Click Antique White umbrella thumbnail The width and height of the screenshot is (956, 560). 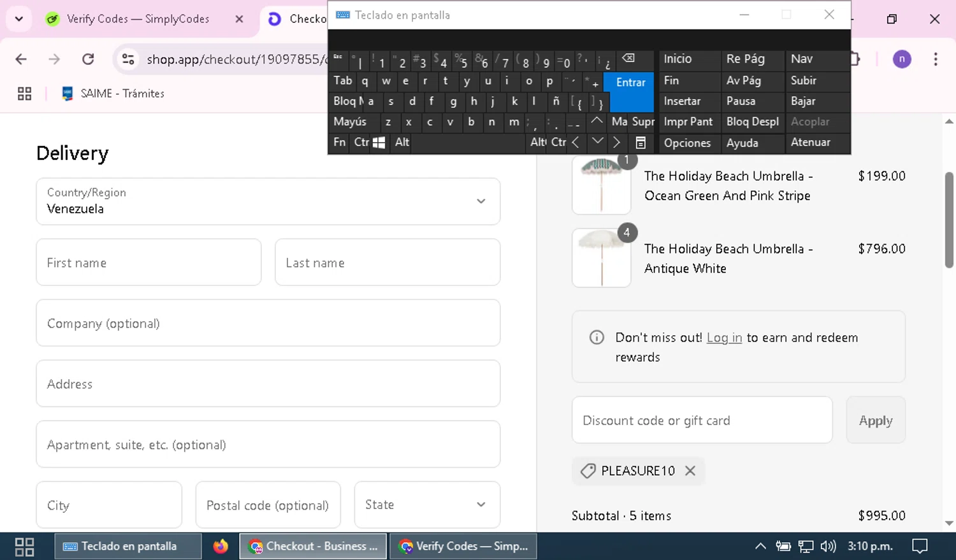pos(602,258)
